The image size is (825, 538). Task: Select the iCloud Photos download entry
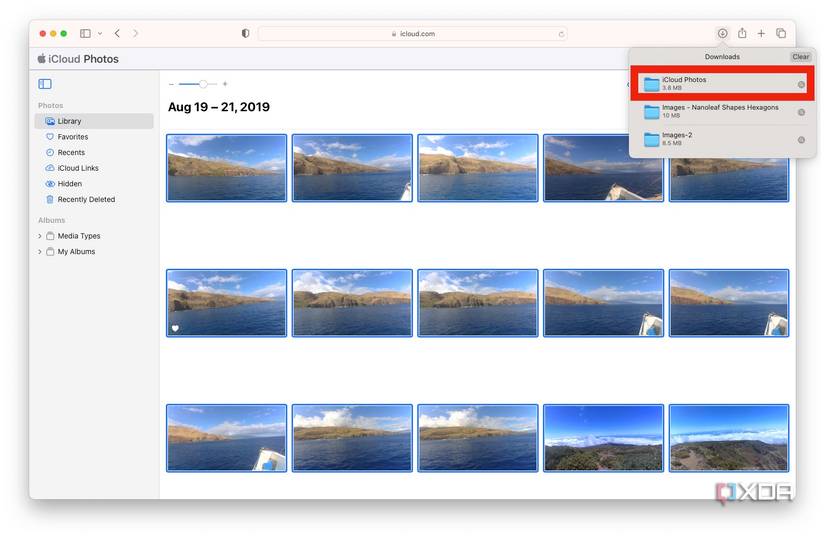click(x=722, y=84)
